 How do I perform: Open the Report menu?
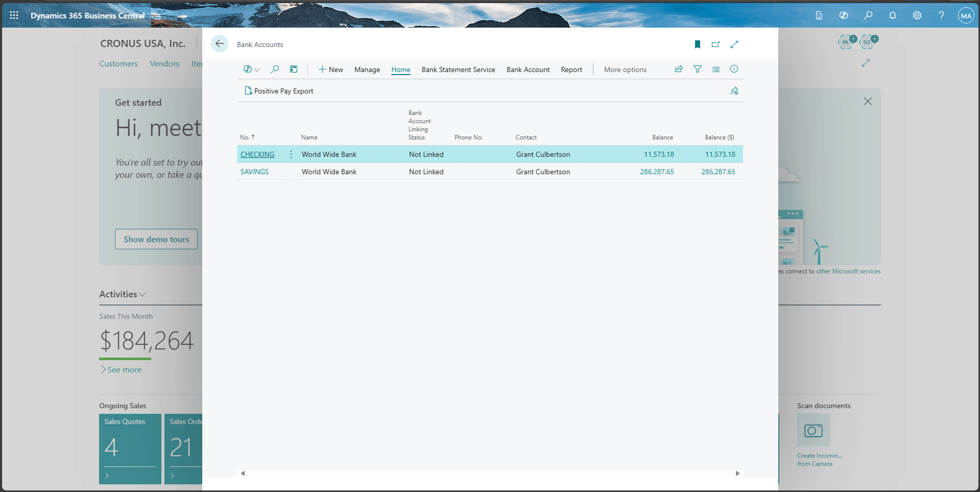pyautogui.click(x=571, y=69)
